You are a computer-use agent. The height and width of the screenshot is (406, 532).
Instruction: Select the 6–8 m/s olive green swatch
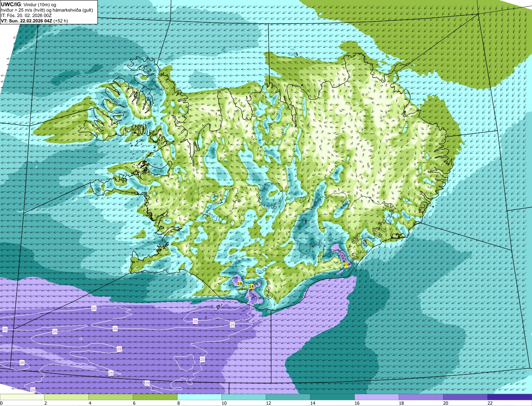tap(155, 397)
